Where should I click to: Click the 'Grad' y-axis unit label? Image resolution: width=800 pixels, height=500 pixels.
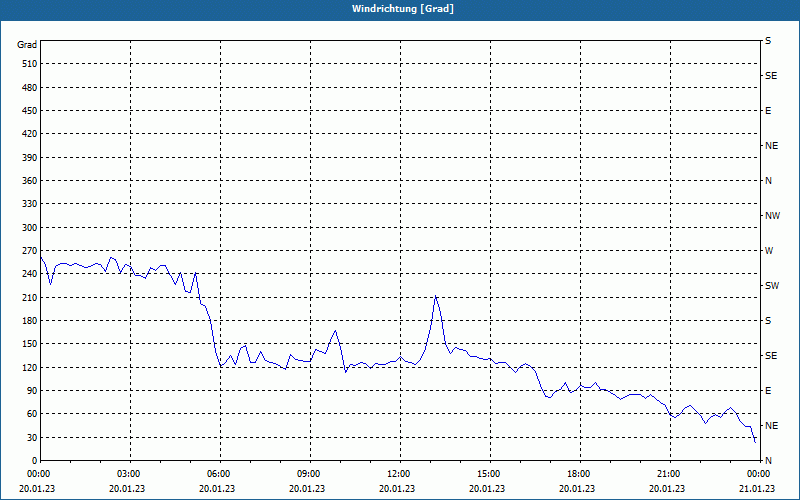coord(27,45)
